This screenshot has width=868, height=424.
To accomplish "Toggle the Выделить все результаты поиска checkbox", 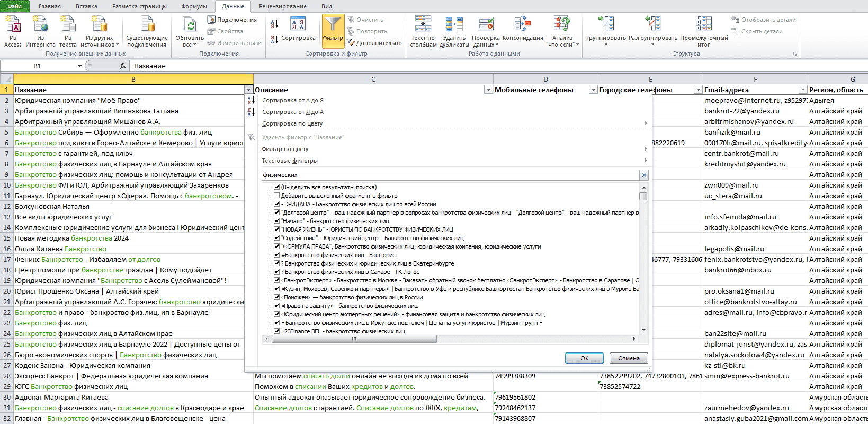I will 276,187.
